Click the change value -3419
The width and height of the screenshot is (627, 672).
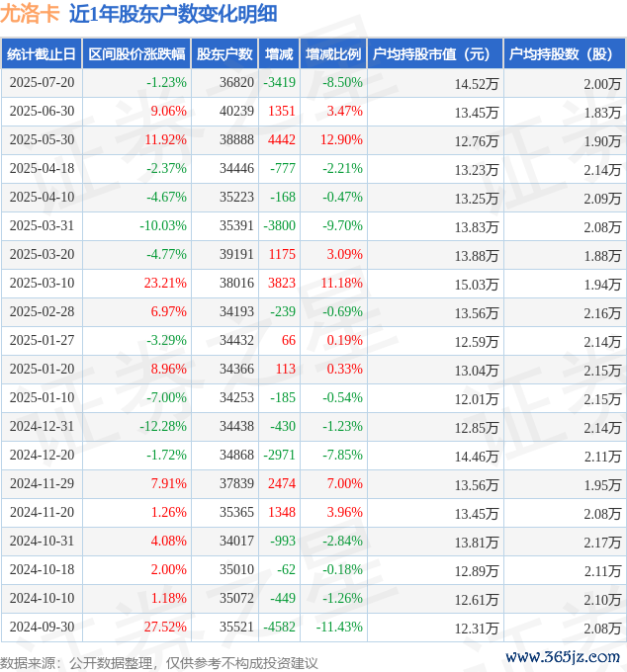(x=279, y=82)
